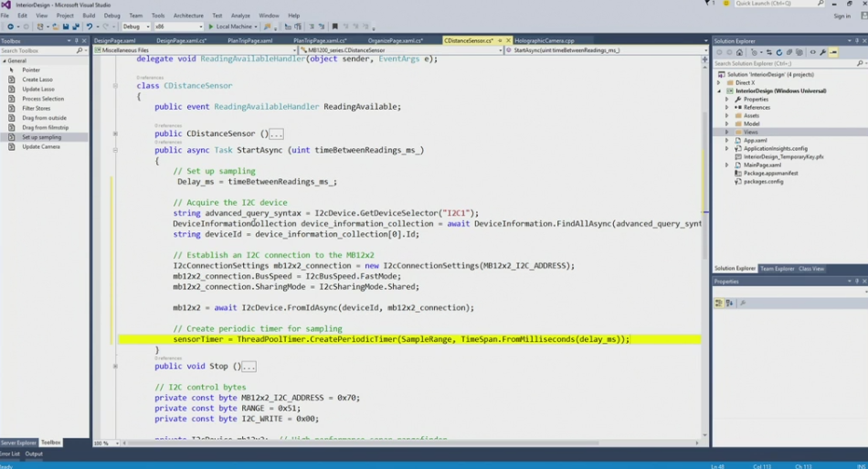Screen dimensions: 868x469
Task: Open the Output tab at bottom
Action: point(34,454)
